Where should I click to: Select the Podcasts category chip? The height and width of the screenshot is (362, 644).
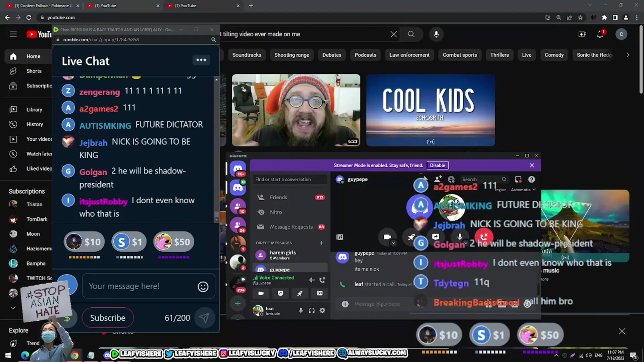[365, 55]
